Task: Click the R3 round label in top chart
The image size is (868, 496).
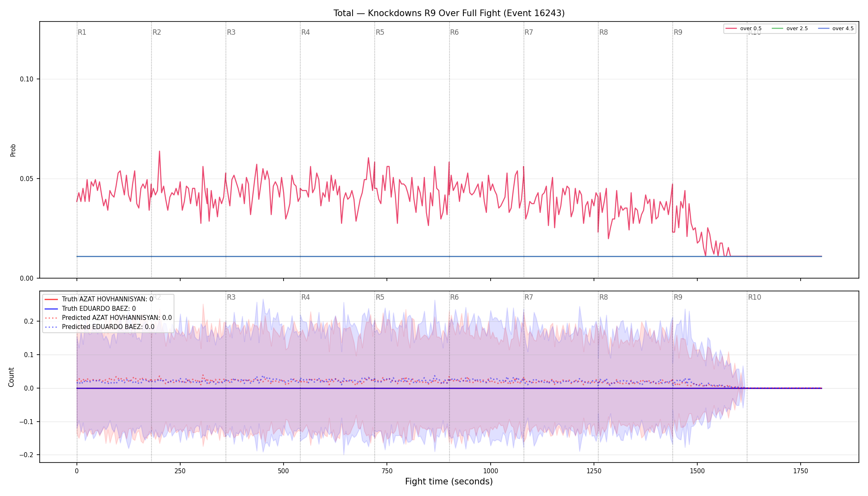Action: coord(231,32)
